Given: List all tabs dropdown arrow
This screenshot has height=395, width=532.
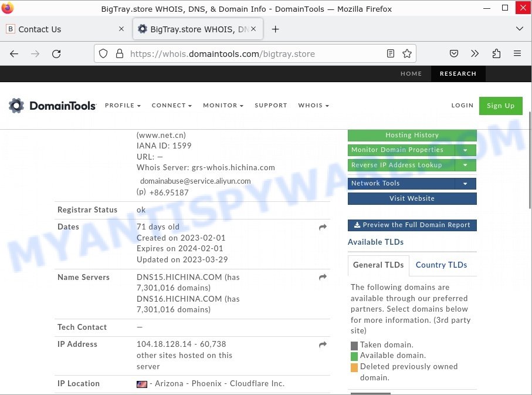Looking at the screenshot, I should click(x=519, y=29).
